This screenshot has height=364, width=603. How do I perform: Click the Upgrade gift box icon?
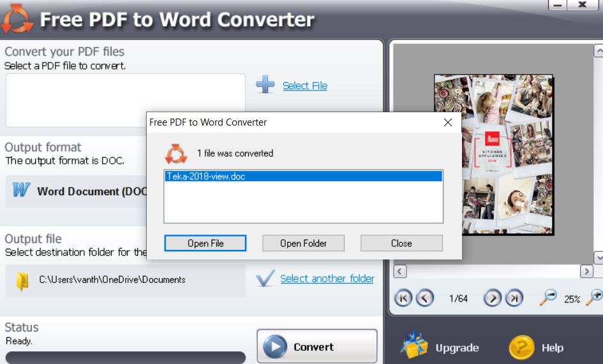point(414,345)
